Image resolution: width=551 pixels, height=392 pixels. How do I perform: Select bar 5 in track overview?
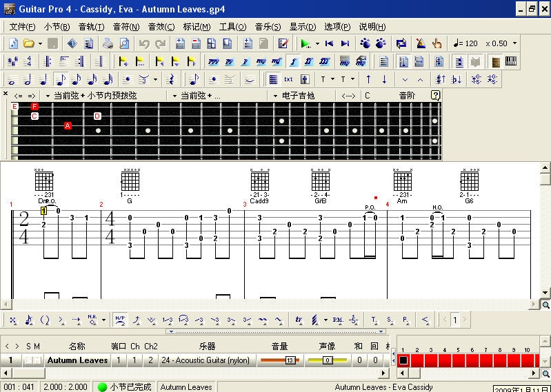[x=459, y=360]
